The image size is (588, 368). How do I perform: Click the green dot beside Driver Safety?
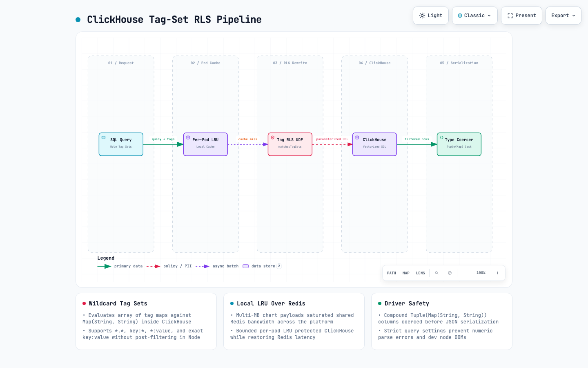click(x=380, y=303)
